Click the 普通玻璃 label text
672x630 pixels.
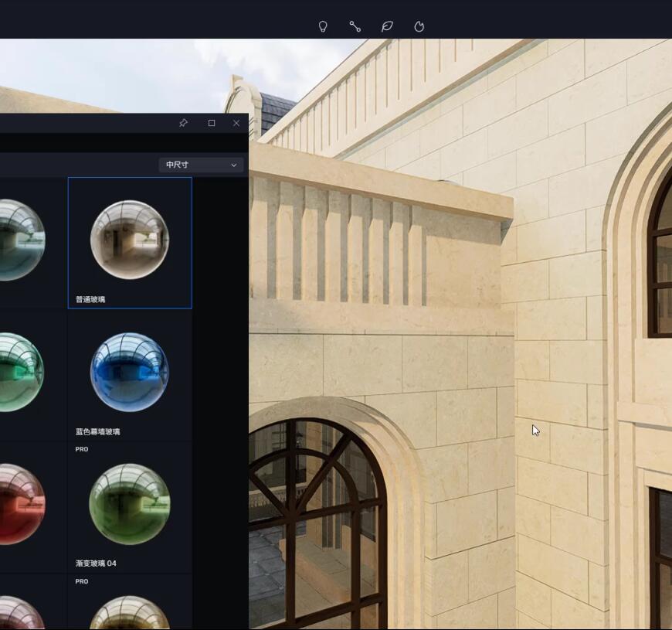(90, 299)
